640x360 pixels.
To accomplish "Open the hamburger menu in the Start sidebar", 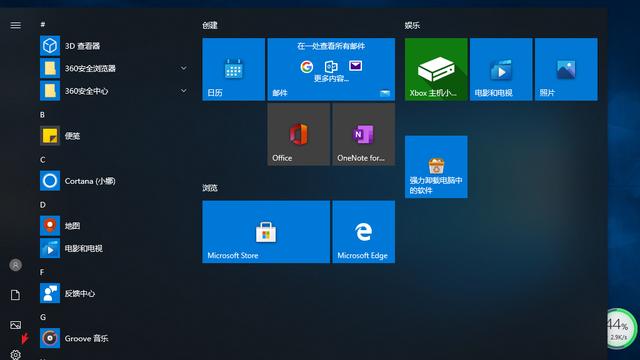I will pyautogui.click(x=16, y=25).
